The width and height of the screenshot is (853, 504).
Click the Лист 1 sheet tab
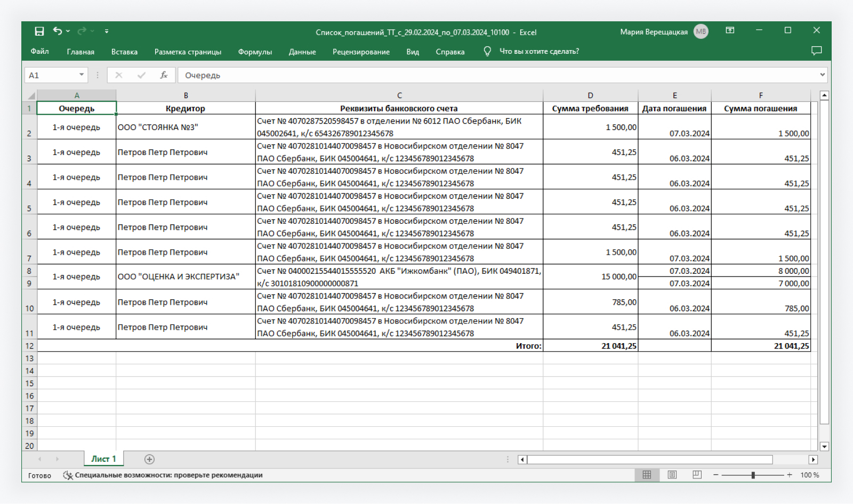103,459
